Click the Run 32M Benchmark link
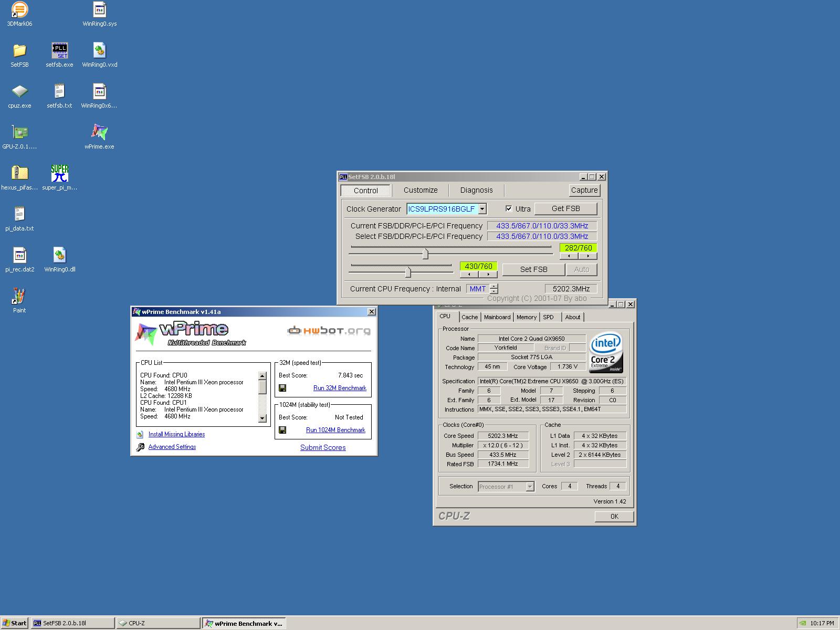This screenshot has width=840, height=630. click(x=340, y=388)
